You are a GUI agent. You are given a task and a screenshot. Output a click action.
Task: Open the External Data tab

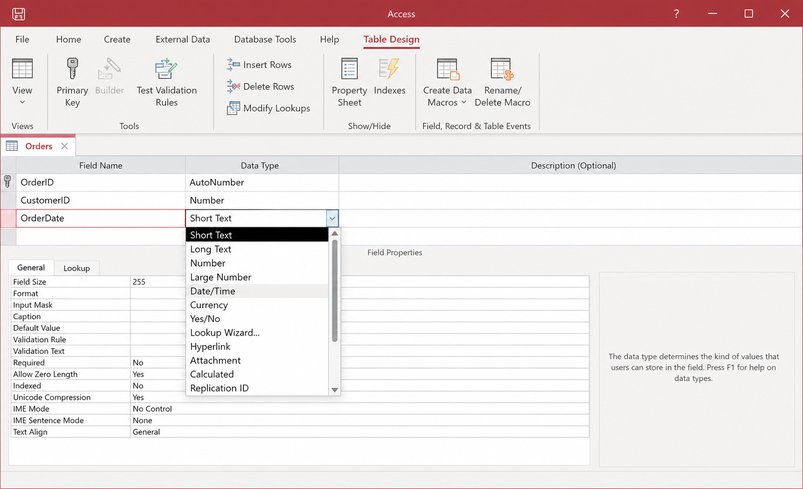[183, 39]
